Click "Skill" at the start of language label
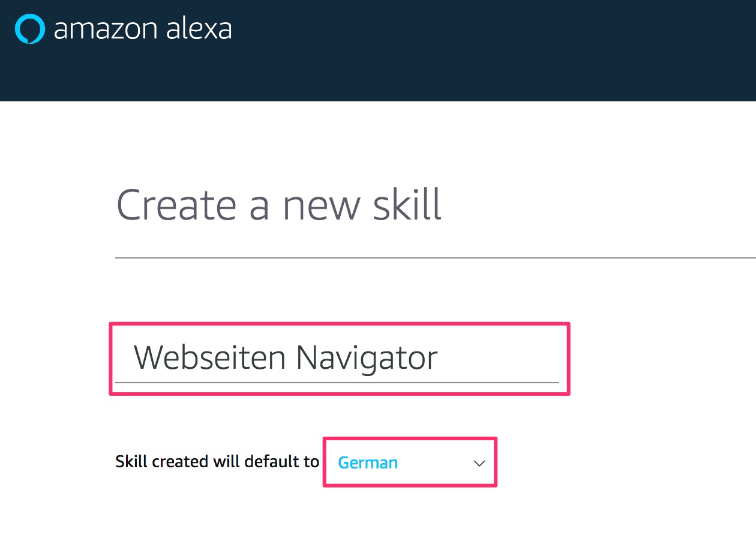This screenshot has width=756, height=553. 132,462
